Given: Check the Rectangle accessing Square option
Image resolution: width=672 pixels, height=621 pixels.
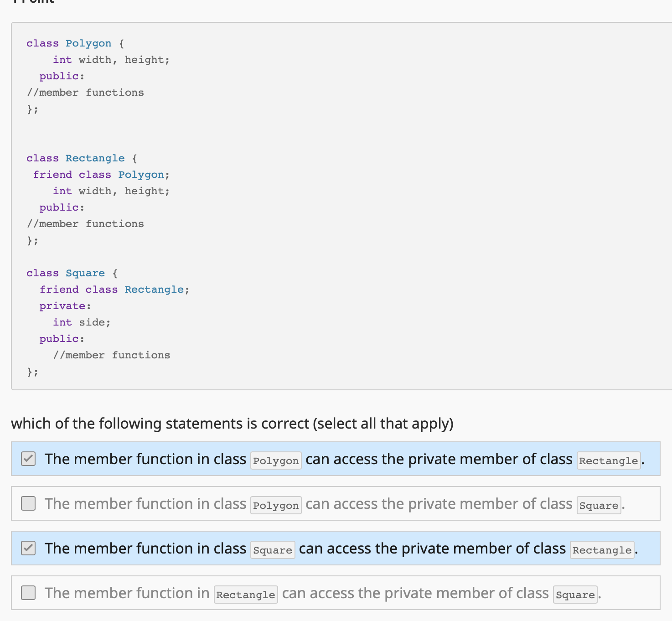Looking at the screenshot, I should [28, 593].
